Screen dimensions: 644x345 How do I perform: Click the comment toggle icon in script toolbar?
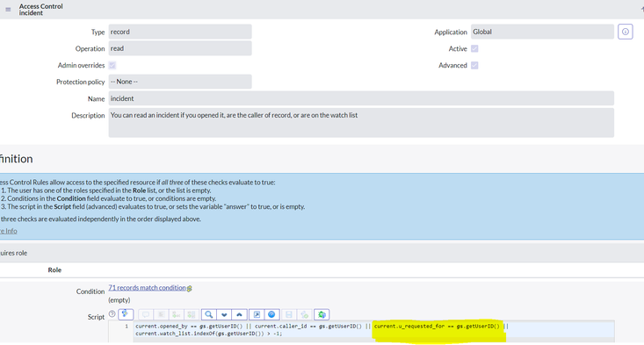tap(145, 314)
